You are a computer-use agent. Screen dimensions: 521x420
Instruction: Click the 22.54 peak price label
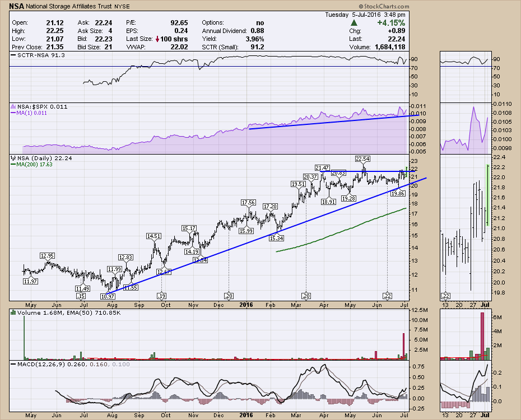(x=362, y=158)
